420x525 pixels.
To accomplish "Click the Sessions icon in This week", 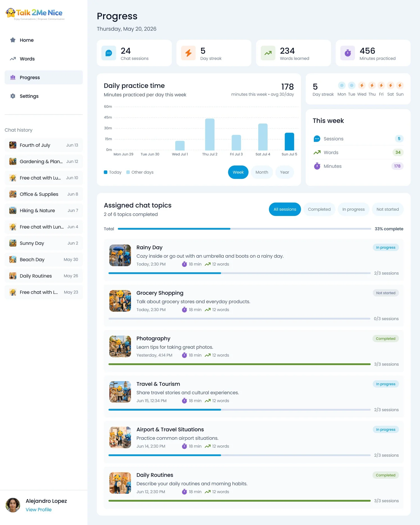I will point(317,139).
